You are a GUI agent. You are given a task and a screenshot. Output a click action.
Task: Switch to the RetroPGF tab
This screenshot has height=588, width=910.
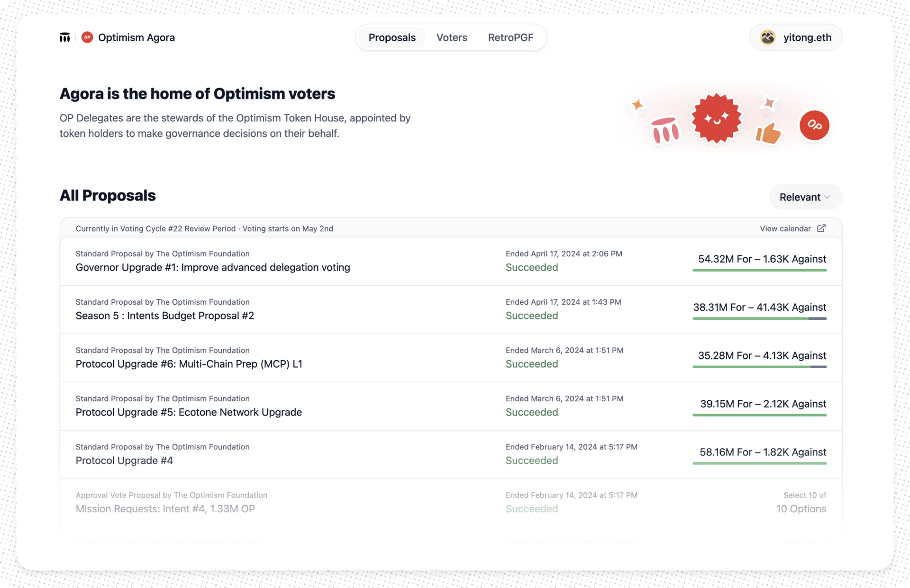pos(510,37)
